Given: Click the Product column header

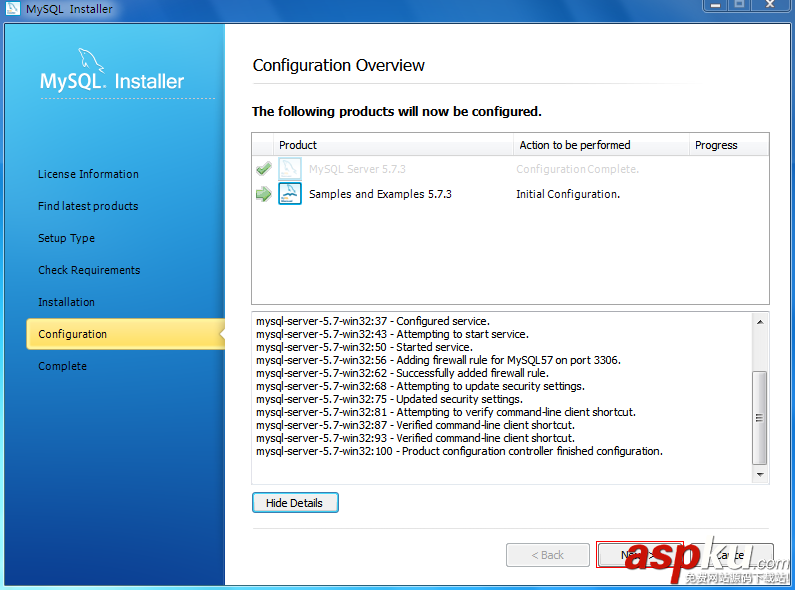Looking at the screenshot, I should (x=393, y=145).
